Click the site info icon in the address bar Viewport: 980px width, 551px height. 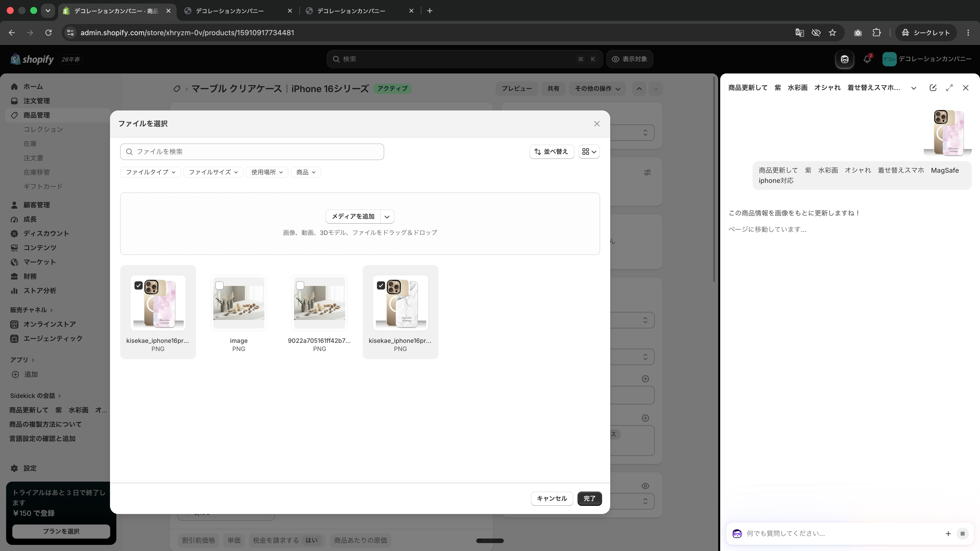(x=70, y=33)
